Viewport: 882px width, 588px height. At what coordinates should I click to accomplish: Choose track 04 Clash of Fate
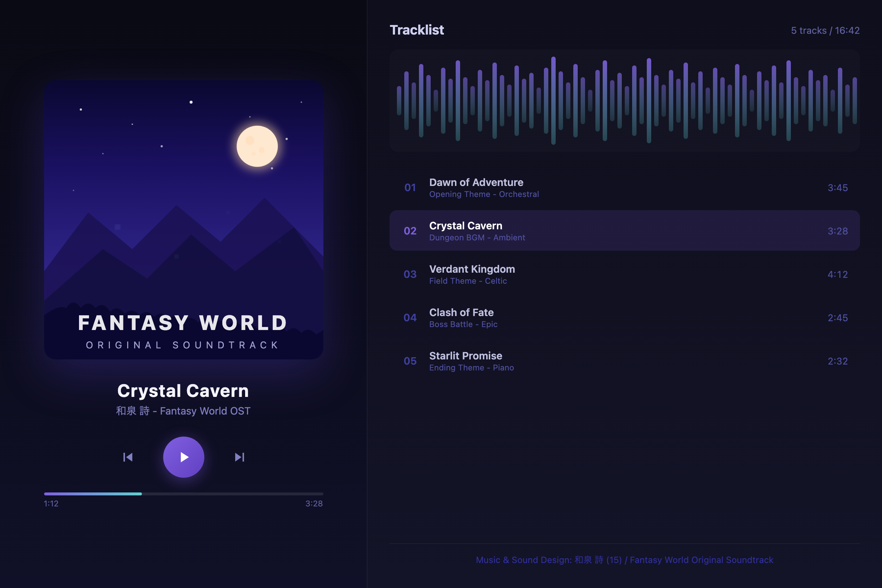tap(624, 318)
